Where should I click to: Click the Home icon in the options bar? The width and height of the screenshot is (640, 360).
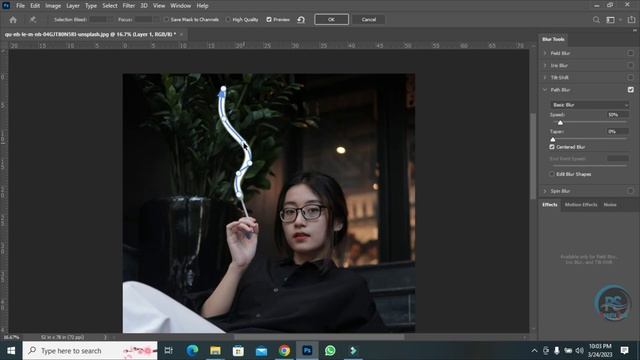(13, 20)
